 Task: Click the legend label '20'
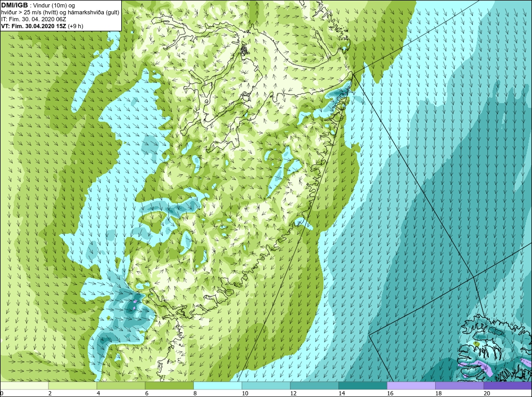click(487, 393)
